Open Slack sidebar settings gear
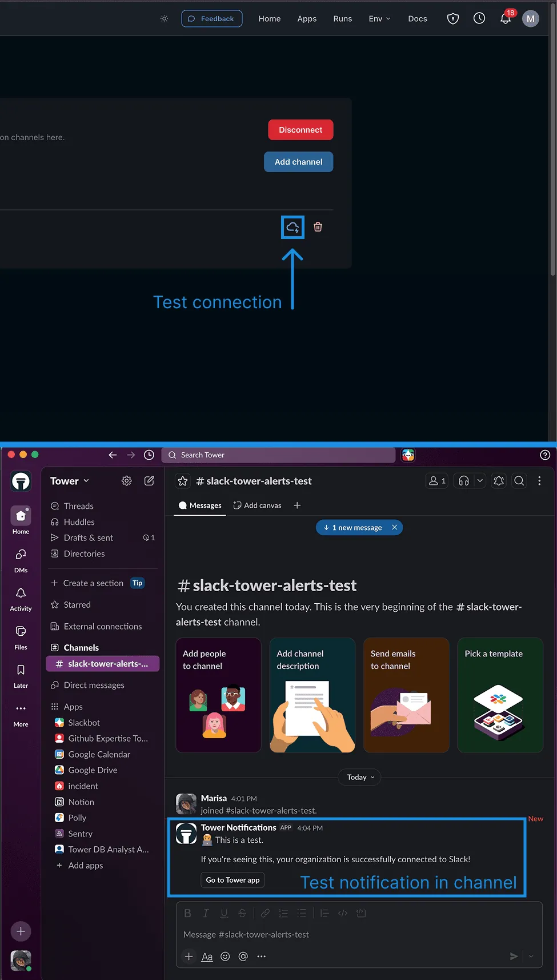The width and height of the screenshot is (557, 980). coord(127,481)
